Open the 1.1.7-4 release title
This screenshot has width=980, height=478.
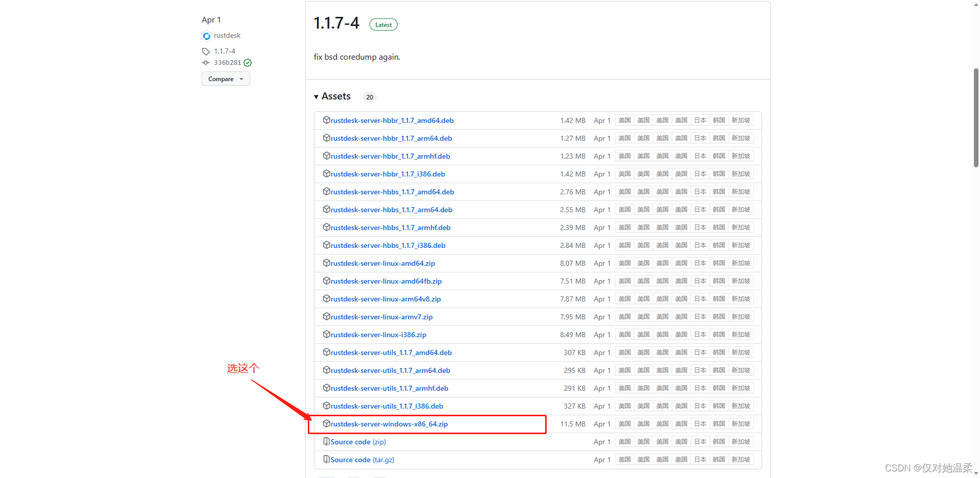[336, 23]
